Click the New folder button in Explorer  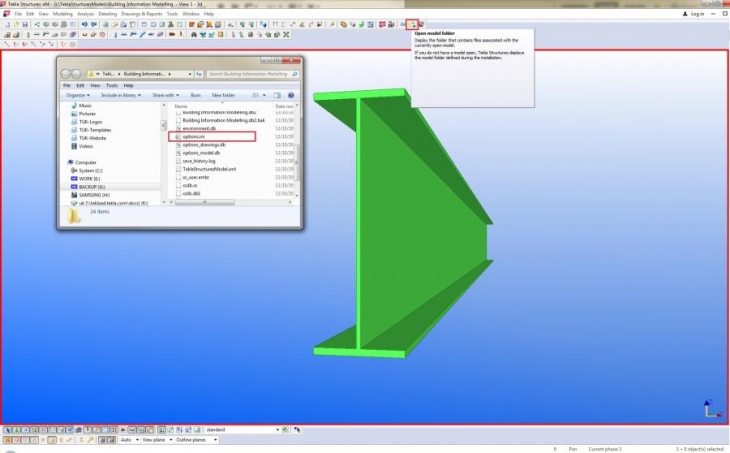(x=223, y=95)
